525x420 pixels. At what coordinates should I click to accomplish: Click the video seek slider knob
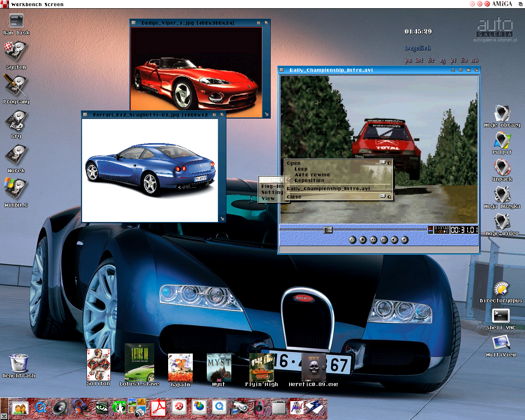328,230
